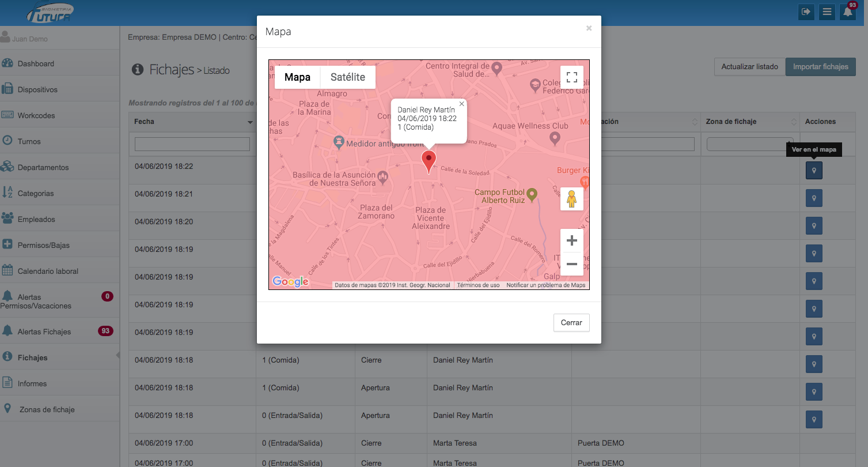Open Términos de uso link

pyautogui.click(x=478, y=285)
